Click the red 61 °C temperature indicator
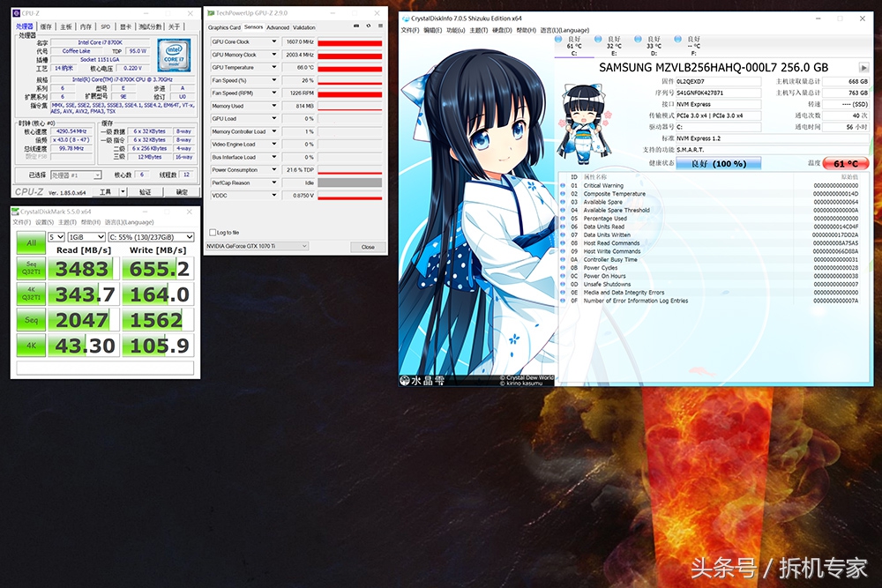The width and height of the screenshot is (882, 588). [x=846, y=163]
